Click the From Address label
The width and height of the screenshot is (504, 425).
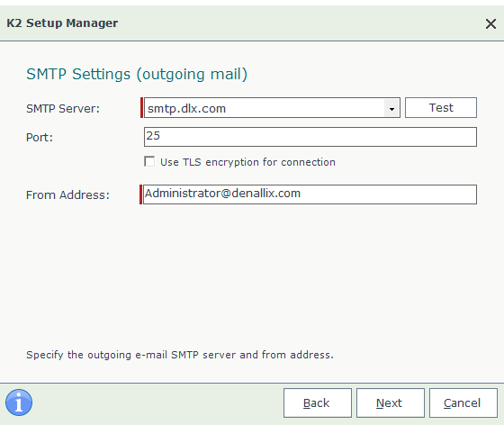click(x=67, y=195)
